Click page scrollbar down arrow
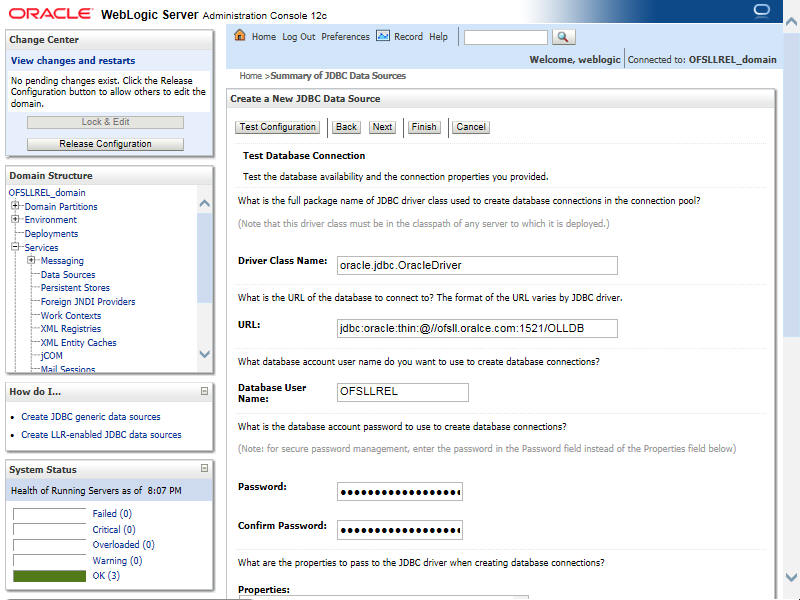This screenshot has width=800, height=600. (x=791, y=577)
